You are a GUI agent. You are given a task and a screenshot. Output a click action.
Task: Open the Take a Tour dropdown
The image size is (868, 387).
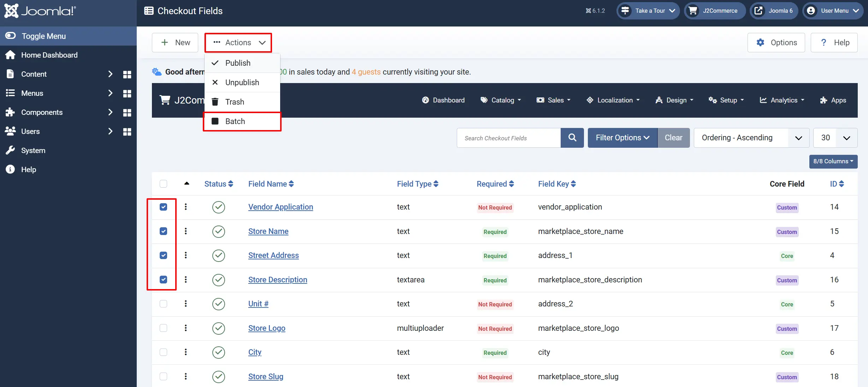pyautogui.click(x=648, y=11)
